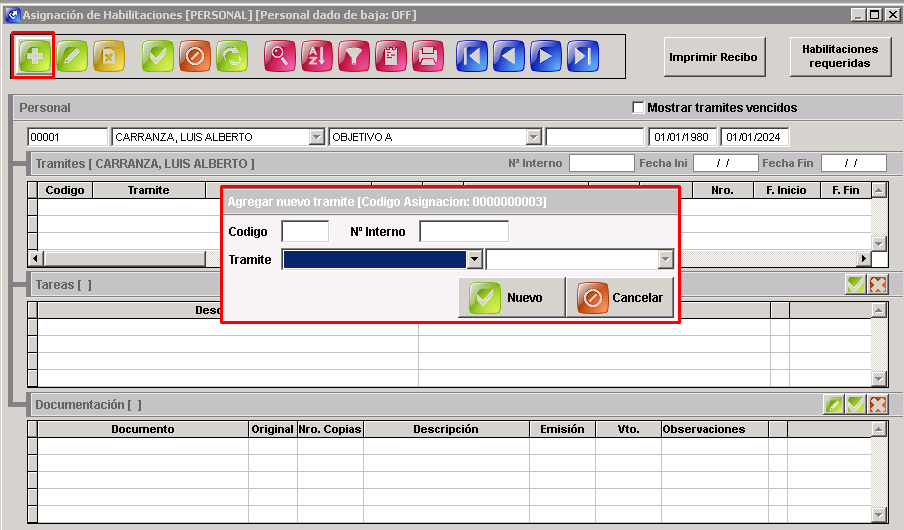Click the application icon in title bar
This screenshot has height=530, width=904.
[12, 14]
